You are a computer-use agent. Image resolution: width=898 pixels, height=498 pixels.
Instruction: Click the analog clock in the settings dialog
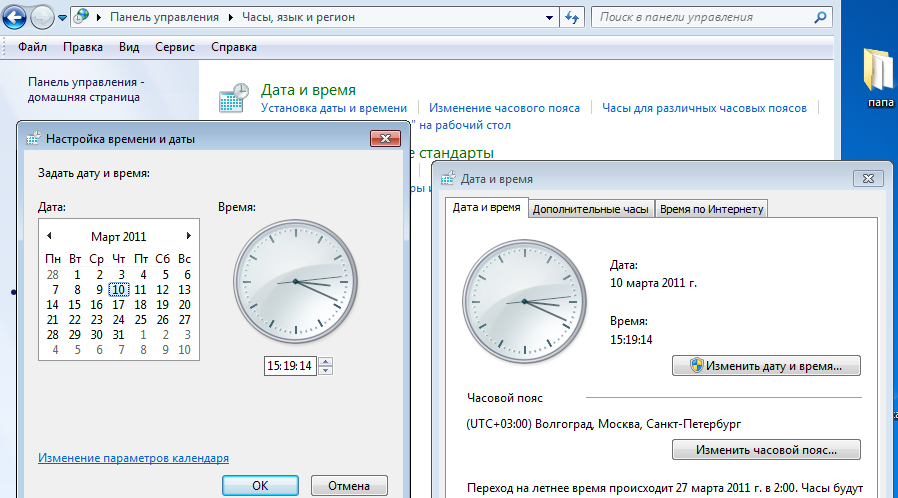(295, 281)
